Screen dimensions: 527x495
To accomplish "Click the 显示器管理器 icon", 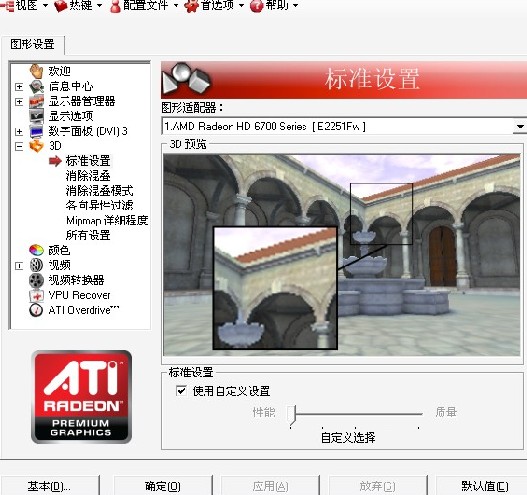I will click(x=36, y=101).
